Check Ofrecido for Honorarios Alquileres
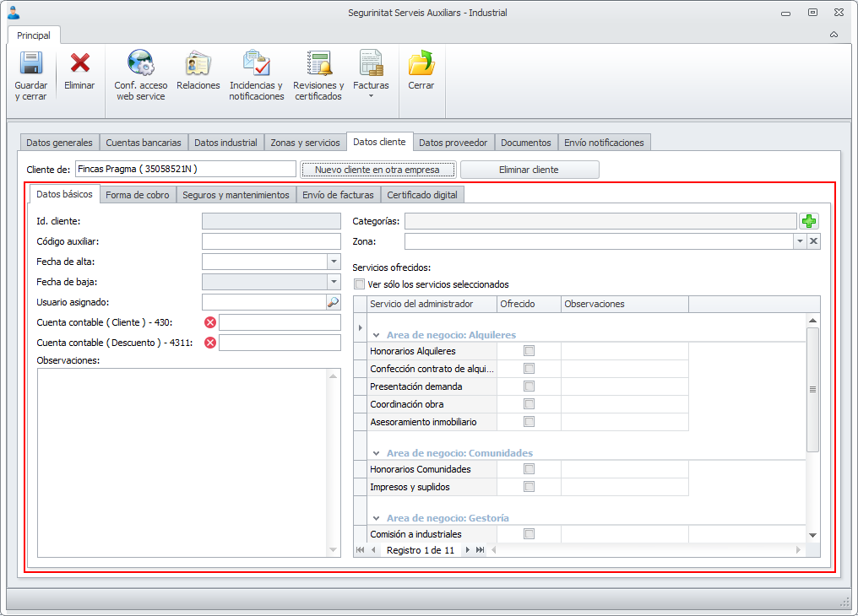Viewport: 858px width, 616px height. (529, 351)
